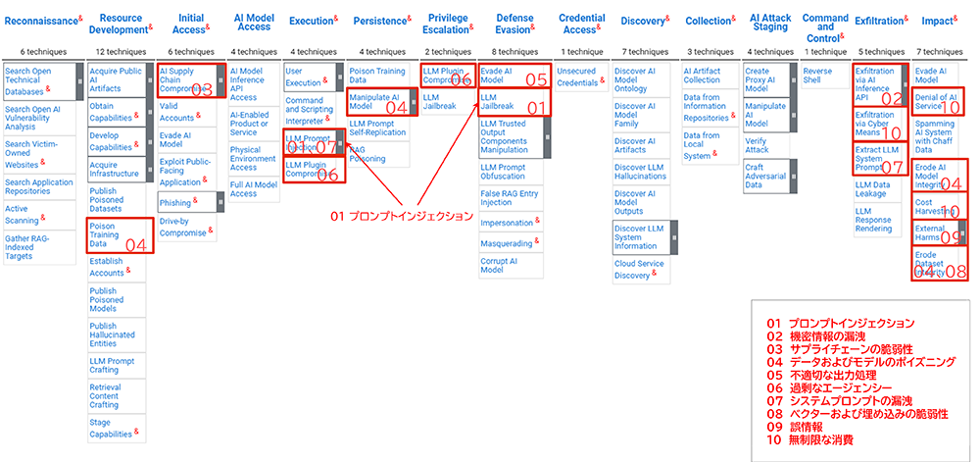Expand sub-techniques handle beside Develop Capabilities
The width and height of the screenshot is (980, 462).
click(x=149, y=140)
